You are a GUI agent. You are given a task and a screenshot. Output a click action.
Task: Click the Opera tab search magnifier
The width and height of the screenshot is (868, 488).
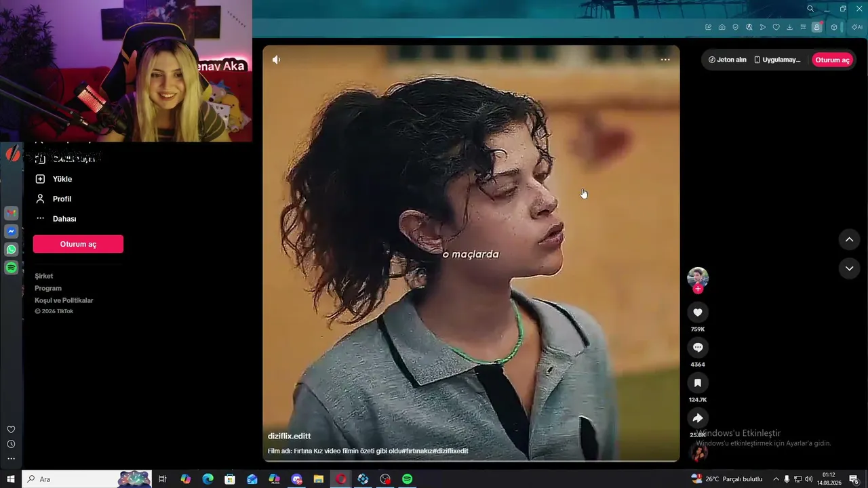[x=810, y=9]
